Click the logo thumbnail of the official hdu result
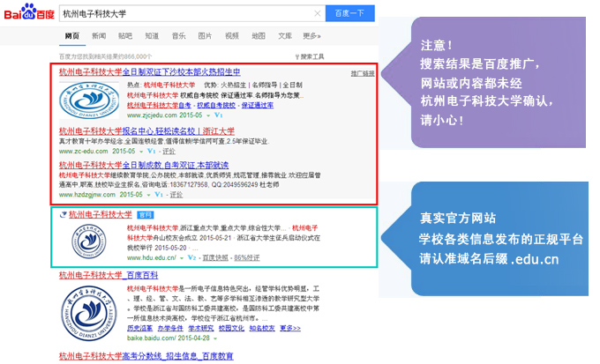 [89, 241]
